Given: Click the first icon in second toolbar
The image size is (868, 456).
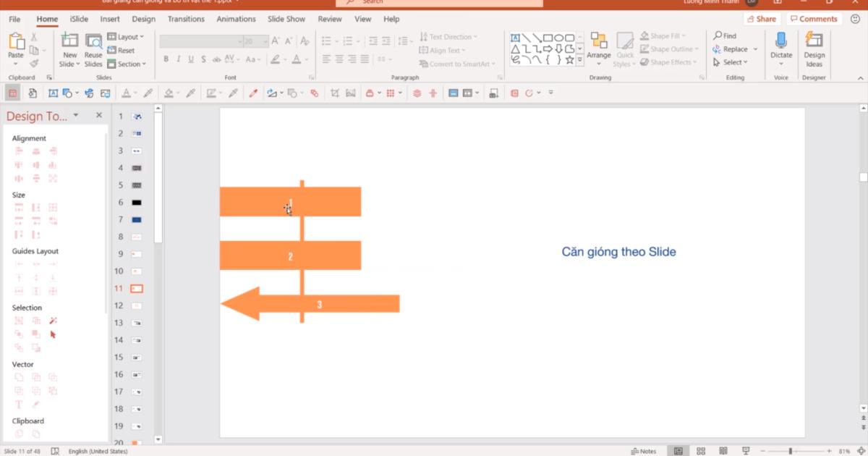Looking at the screenshot, I should (x=12, y=93).
